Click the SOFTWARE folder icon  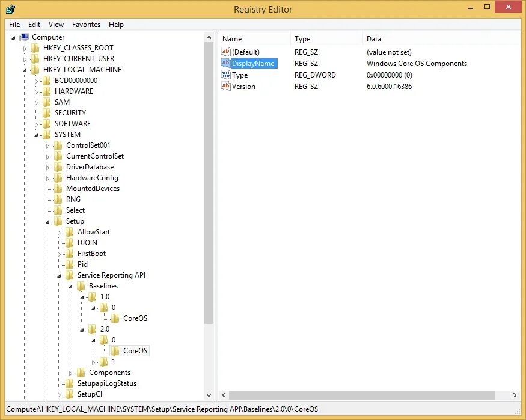pos(47,124)
